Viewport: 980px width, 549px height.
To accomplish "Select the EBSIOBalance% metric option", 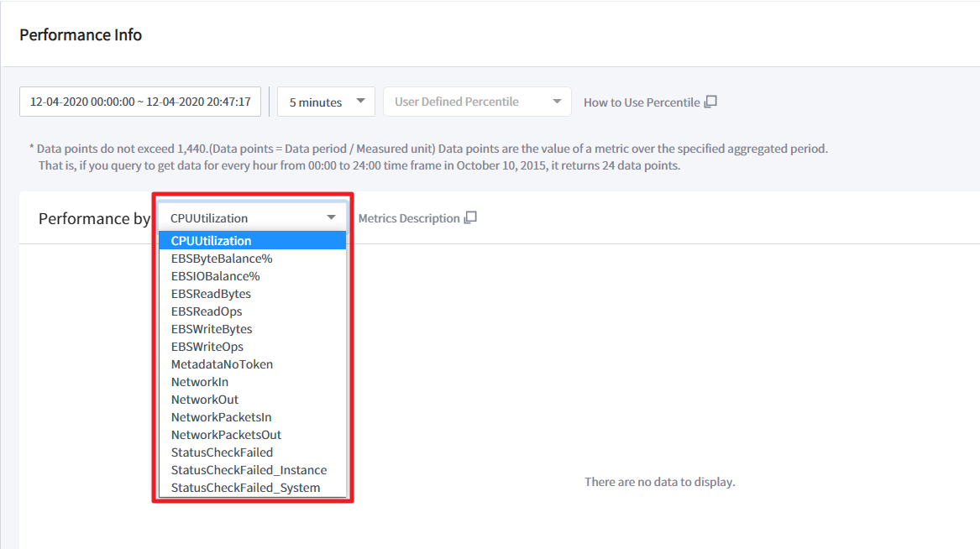I will tap(216, 276).
